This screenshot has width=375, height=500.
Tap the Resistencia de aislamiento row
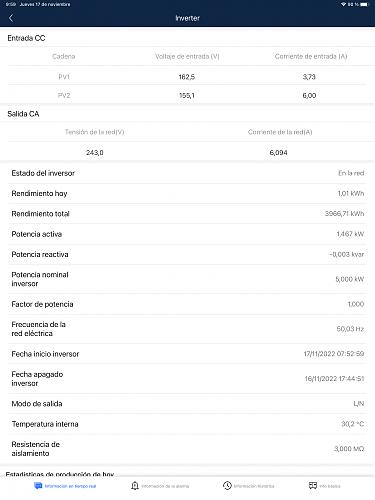click(187, 449)
